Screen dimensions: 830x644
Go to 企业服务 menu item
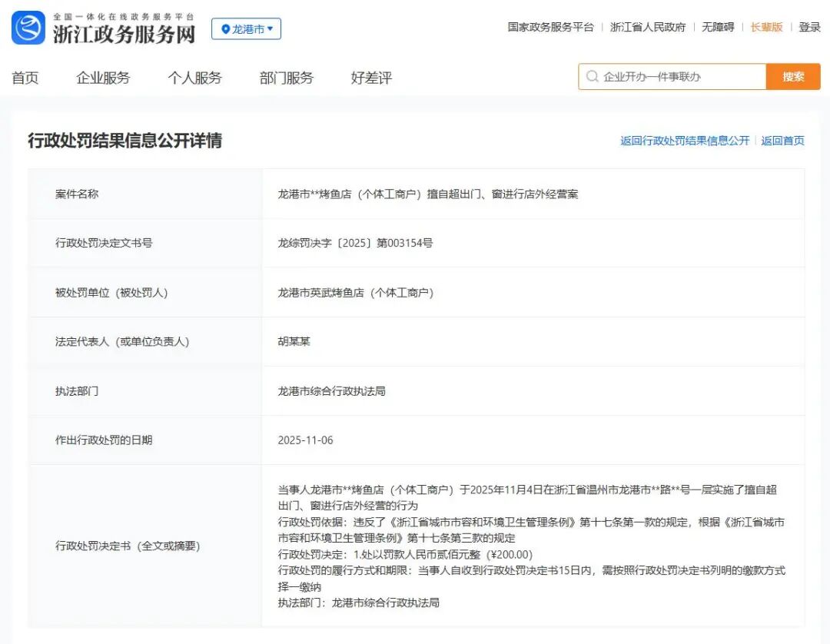(x=103, y=78)
